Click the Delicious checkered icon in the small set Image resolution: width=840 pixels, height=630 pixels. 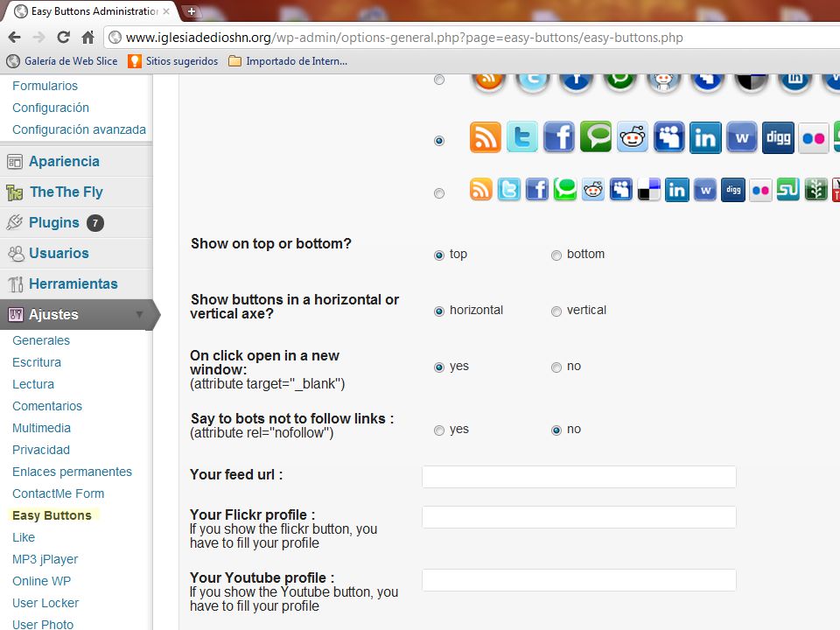tap(648, 190)
